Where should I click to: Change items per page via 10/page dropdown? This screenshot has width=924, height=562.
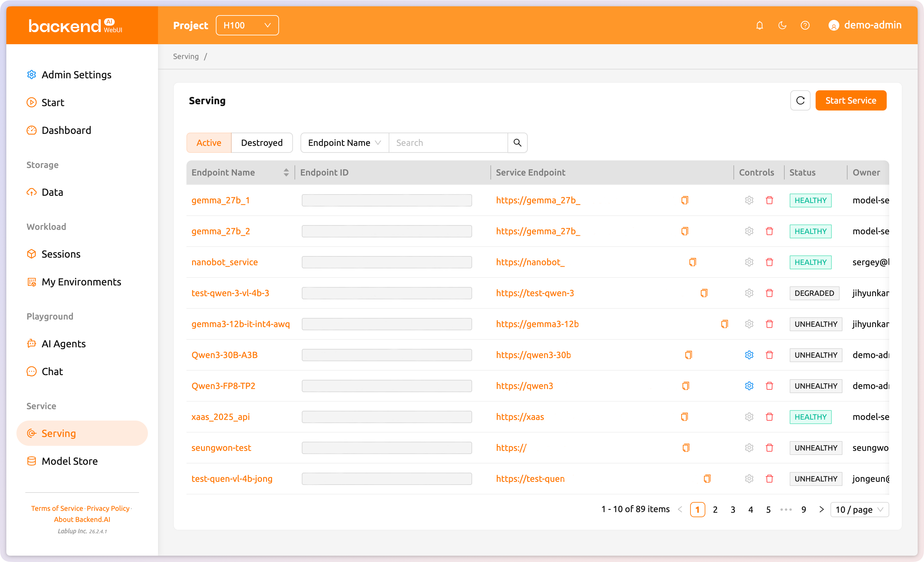[860, 510]
